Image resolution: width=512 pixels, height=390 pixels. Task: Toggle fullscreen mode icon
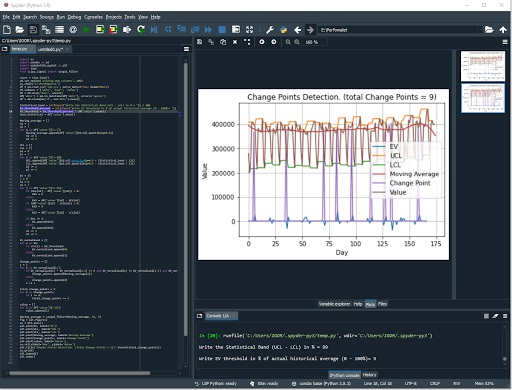249,30
